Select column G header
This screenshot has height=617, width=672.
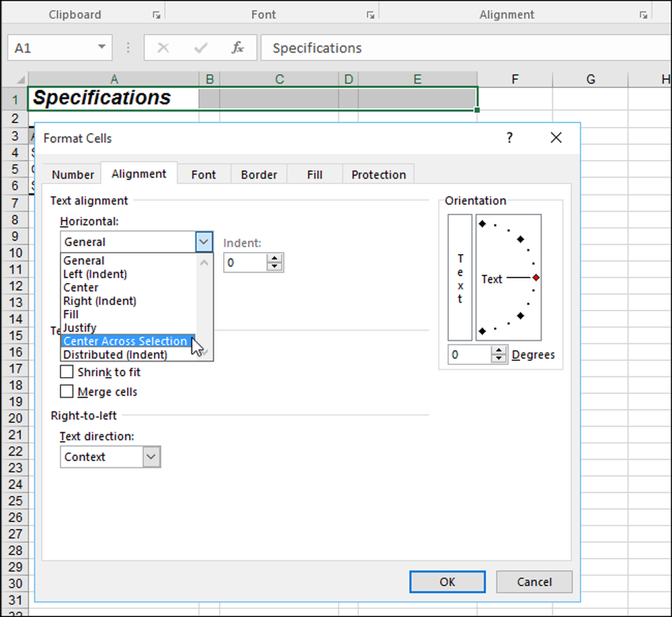click(591, 79)
